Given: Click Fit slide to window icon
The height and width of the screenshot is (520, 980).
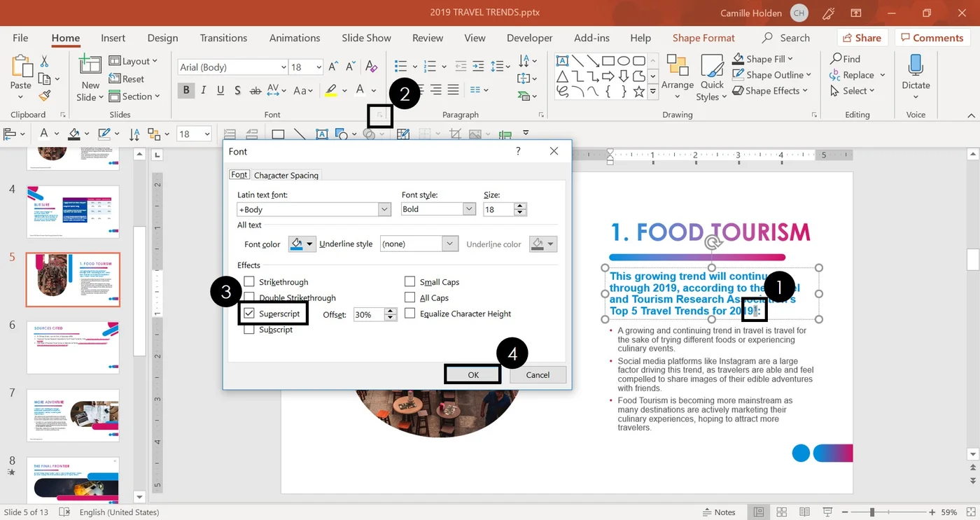Looking at the screenshot, I should [970, 512].
